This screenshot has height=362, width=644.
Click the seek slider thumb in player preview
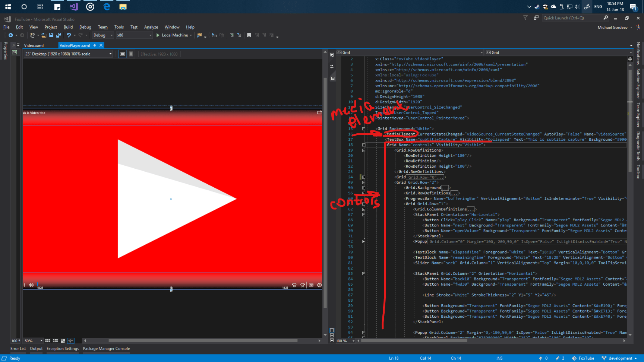pyautogui.click(x=37, y=285)
